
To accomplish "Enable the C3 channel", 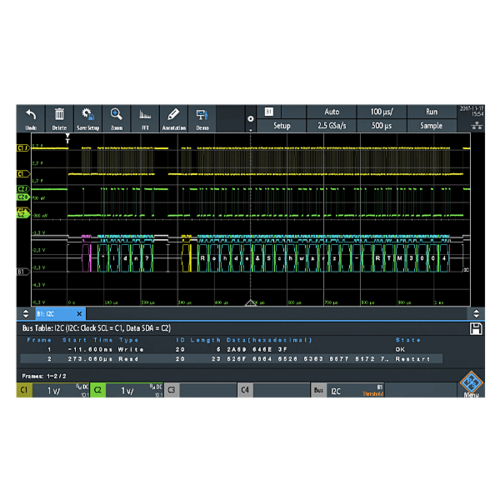I will point(172,390).
